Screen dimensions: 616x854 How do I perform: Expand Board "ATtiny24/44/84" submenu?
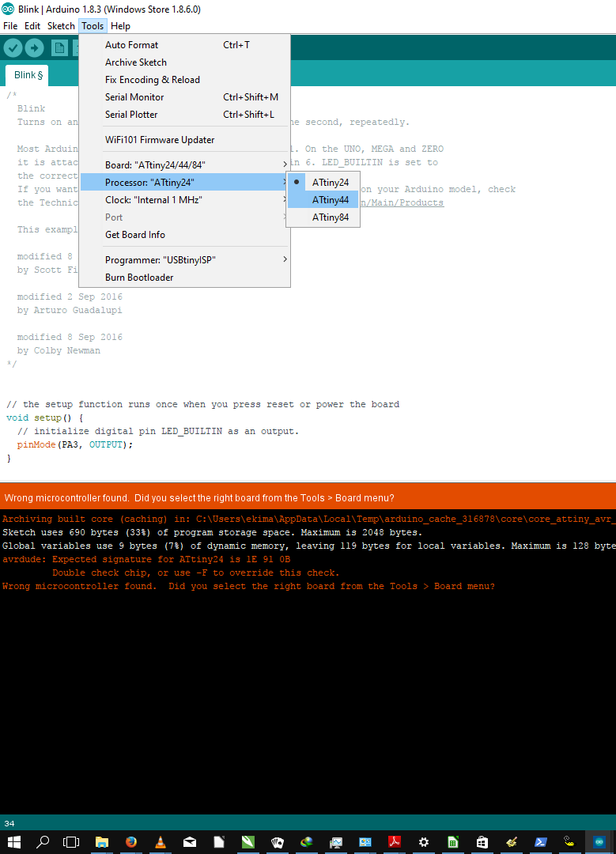[x=184, y=164]
